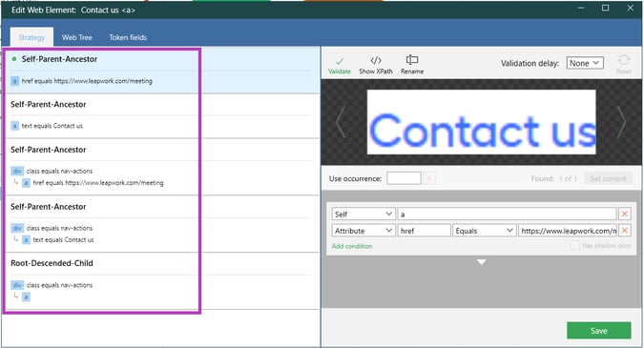Click the green Save button
Viewport: 644px width, 348px height.
click(x=599, y=331)
